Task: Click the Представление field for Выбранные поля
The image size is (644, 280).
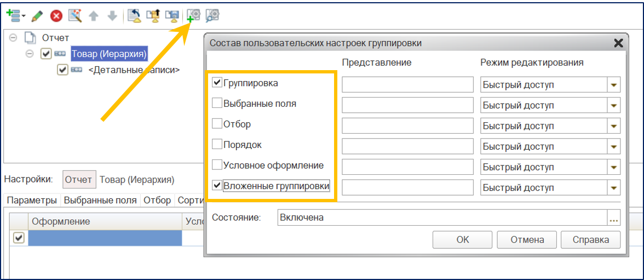Action: [x=408, y=105]
